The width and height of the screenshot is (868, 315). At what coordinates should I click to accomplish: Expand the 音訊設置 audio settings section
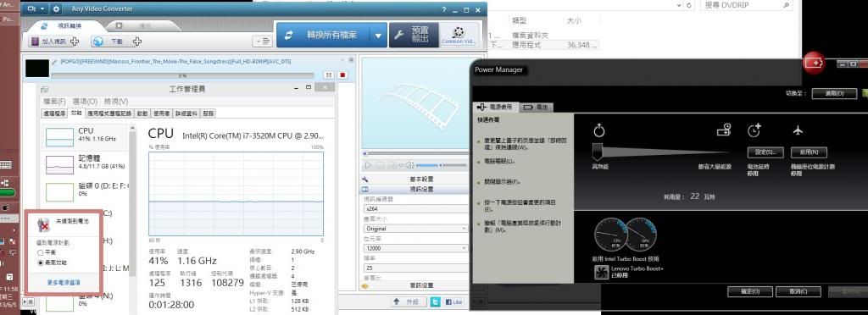click(414, 285)
